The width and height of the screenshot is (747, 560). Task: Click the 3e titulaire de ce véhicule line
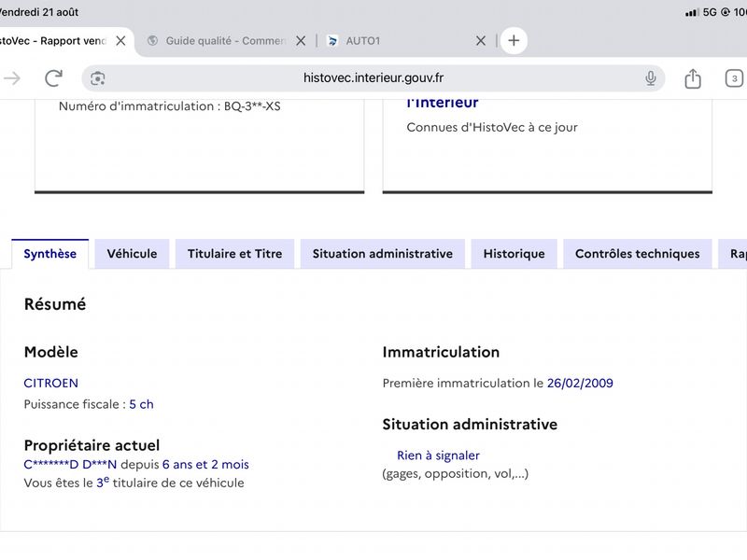134,483
